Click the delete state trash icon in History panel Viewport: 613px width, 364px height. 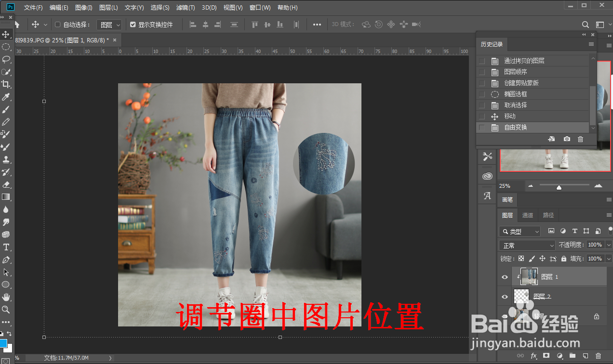point(580,139)
